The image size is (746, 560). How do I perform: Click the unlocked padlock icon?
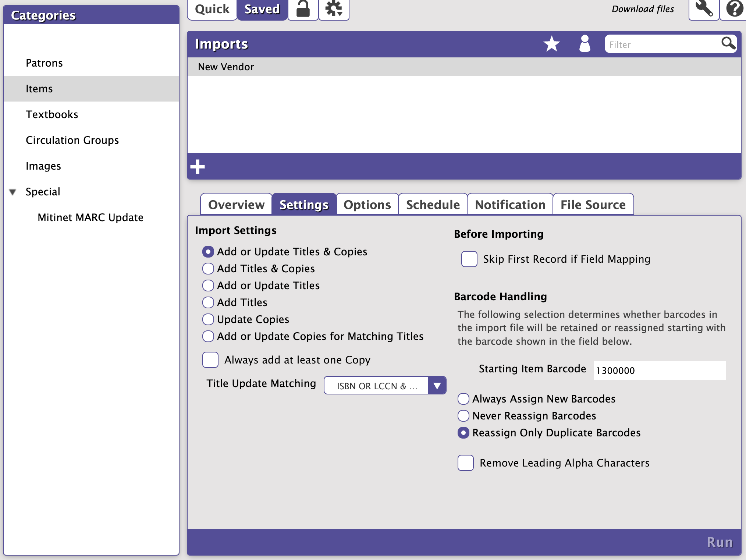tap(303, 9)
